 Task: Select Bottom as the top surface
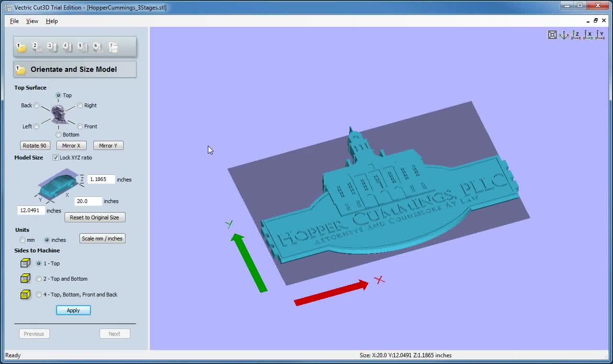[58, 135]
